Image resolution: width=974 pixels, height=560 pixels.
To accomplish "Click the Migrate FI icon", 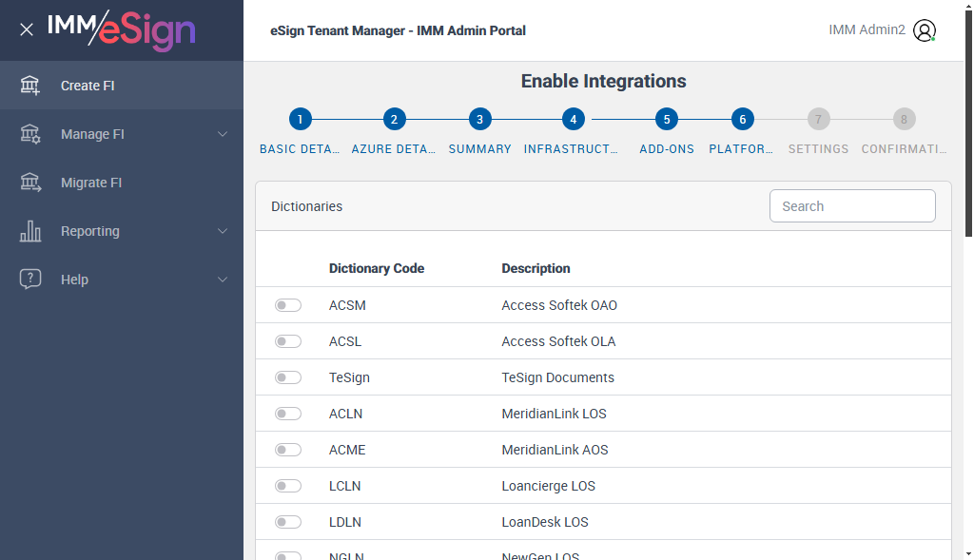I will (x=30, y=183).
